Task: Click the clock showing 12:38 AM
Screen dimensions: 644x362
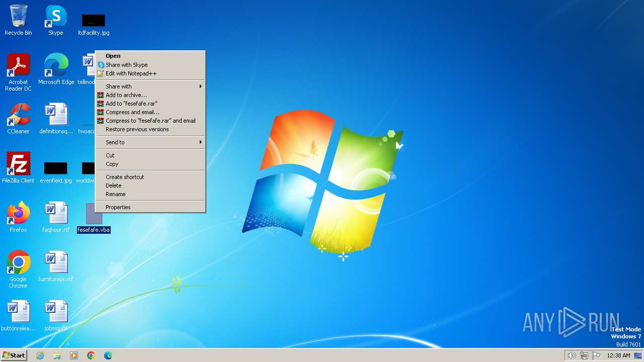Action: (618, 355)
